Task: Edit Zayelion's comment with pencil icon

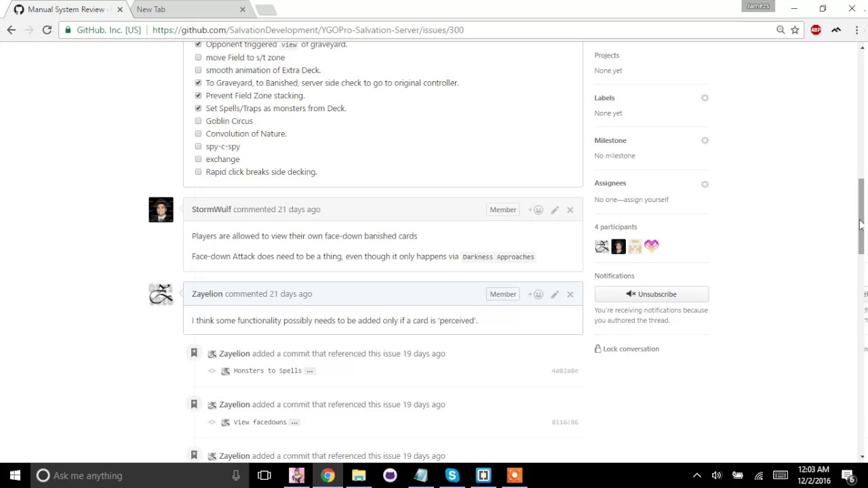Action: click(555, 294)
